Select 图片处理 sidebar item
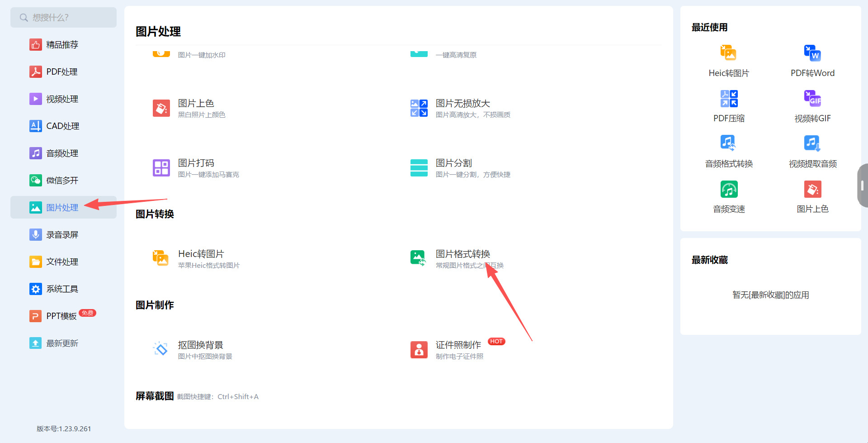This screenshot has height=443, width=868. (x=63, y=208)
